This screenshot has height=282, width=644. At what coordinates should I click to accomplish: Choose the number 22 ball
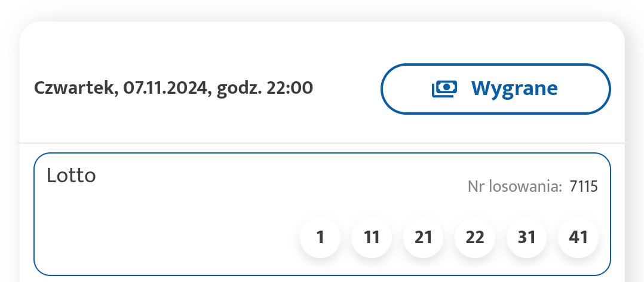tap(475, 238)
